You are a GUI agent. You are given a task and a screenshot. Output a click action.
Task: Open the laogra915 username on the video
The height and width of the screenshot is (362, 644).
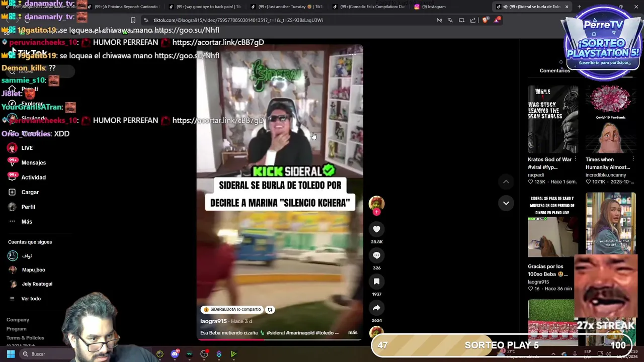pos(213,321)
